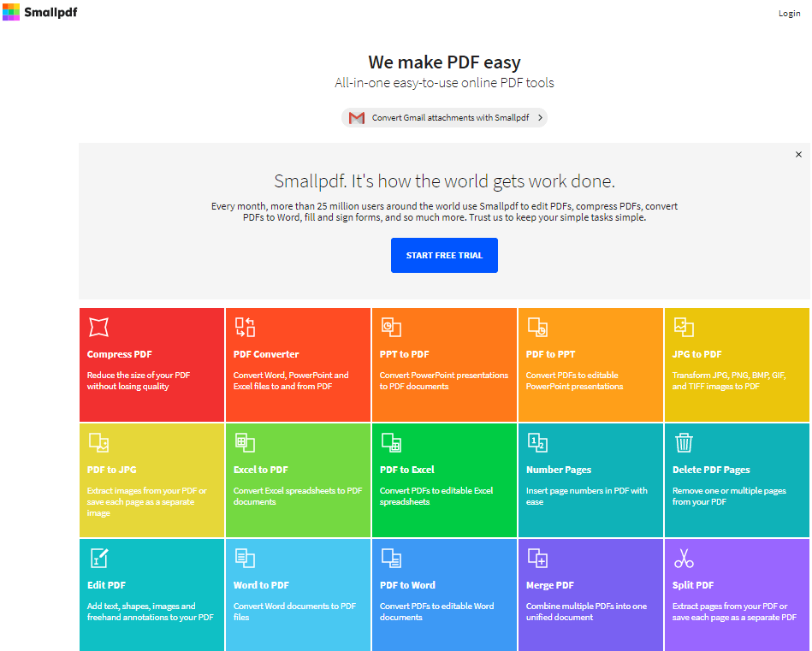This screenshot has width=812, height=651.
Task: Click 'Insert page numbers in PDF with ease'
Action: coord(587,496)
